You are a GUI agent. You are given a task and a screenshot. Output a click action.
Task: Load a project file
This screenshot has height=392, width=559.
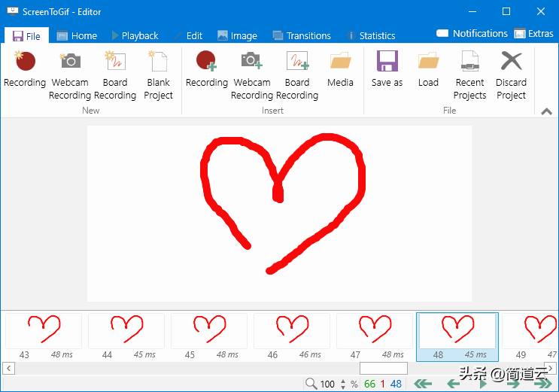point(428,69)
